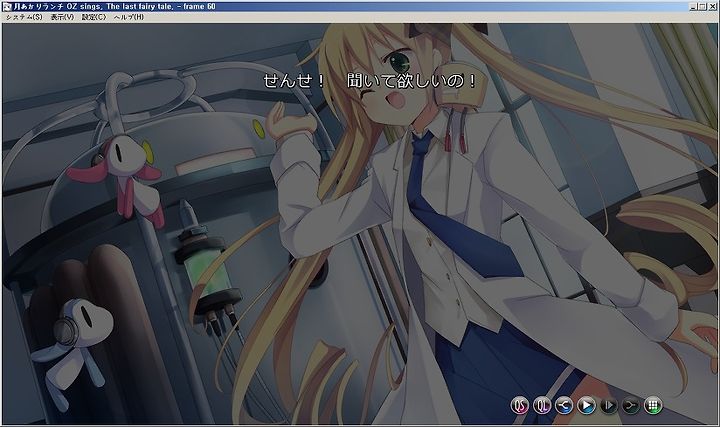Open the 表示(V) menu
Viewport: 720px width, 427px height.
[x=62, y=17]
